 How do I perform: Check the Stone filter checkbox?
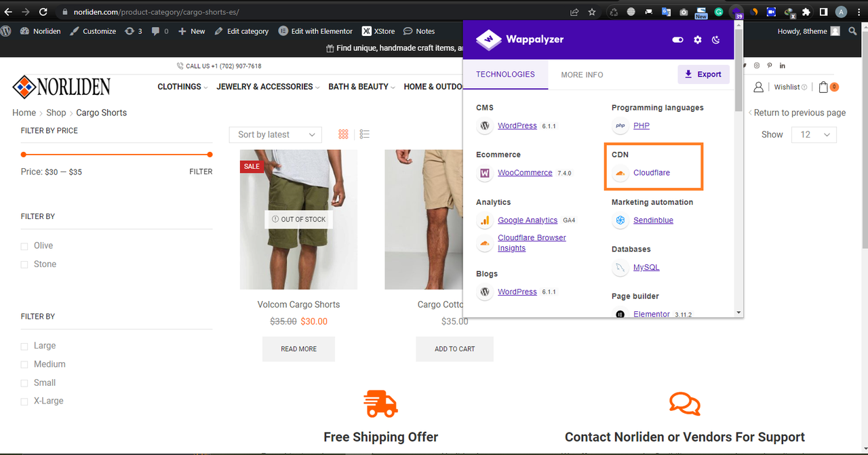coord(24,264)
